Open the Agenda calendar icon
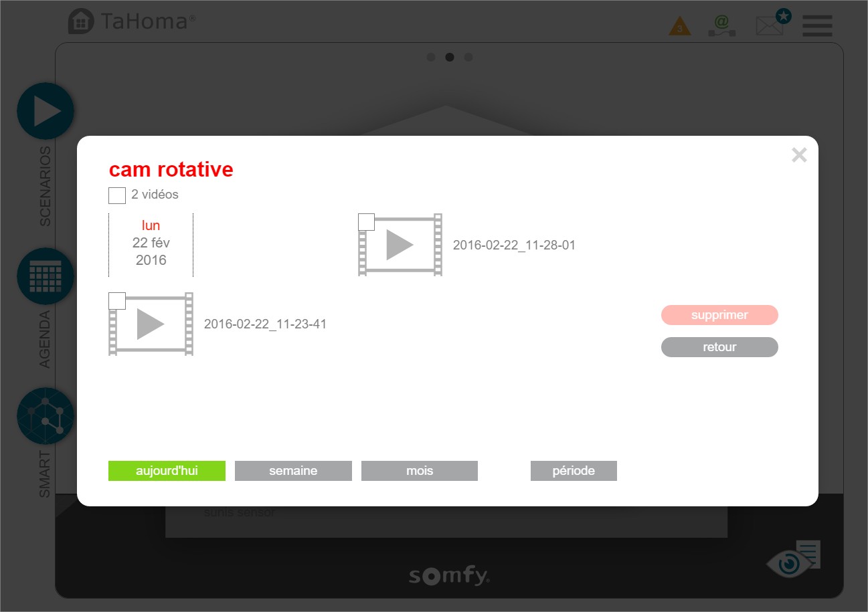868x612 pixels. pos(45,276)
